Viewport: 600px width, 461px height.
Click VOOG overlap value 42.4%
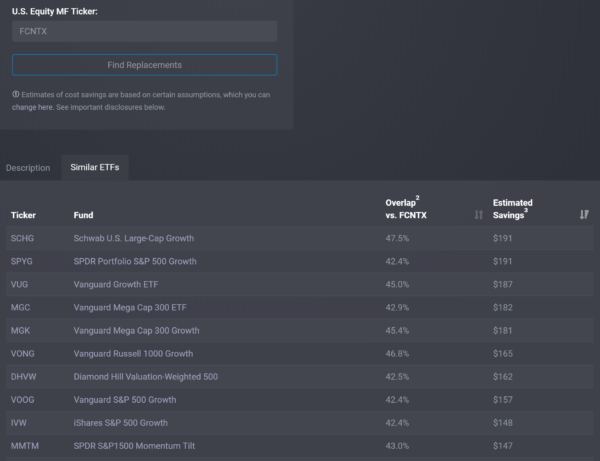pyautogui.click(x=397, y=400)
